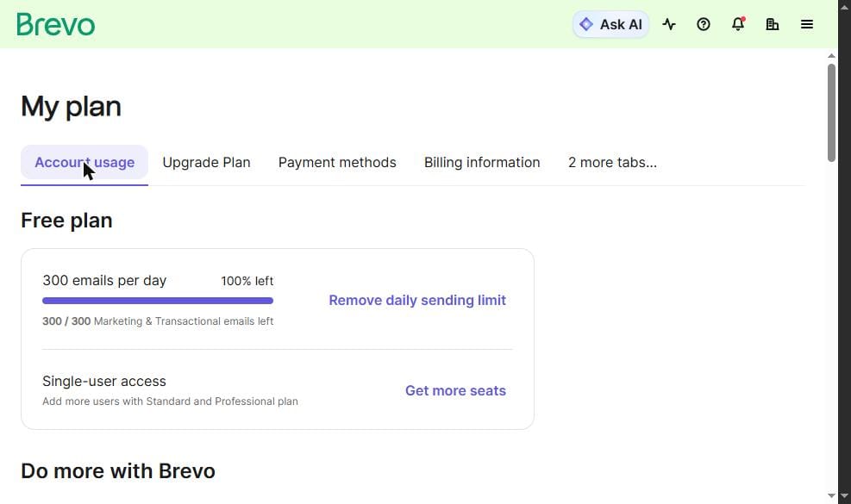Click the email usage progress bar
Image resolution: width=851 pixels, height=504 pixels.
158,301
